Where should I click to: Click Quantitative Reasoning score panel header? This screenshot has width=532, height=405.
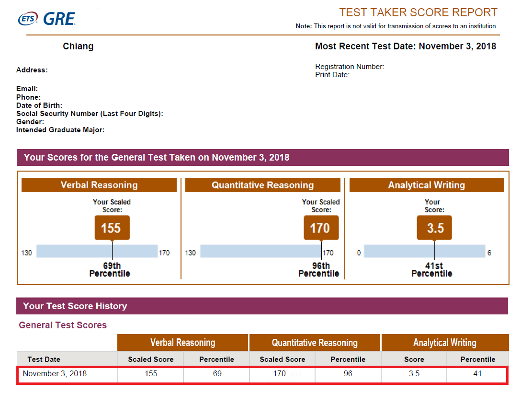[x=262, y=185]
